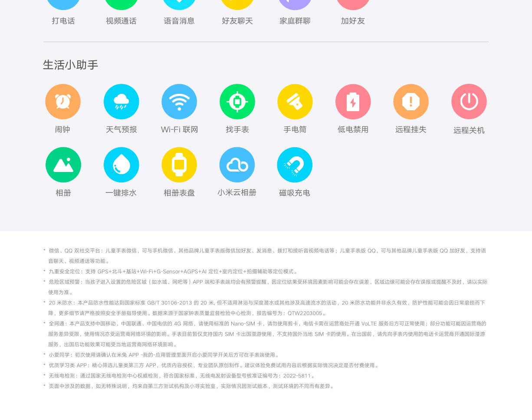
Task: Open the Xiaomi cloud album (小米云相册) icon
Action: coord(237,165)
